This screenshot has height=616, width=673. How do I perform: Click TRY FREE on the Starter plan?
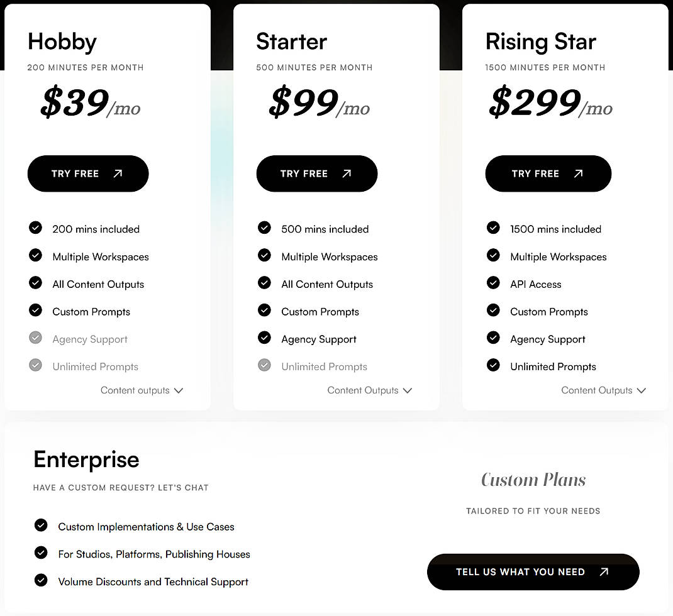[x=317, y=173]
